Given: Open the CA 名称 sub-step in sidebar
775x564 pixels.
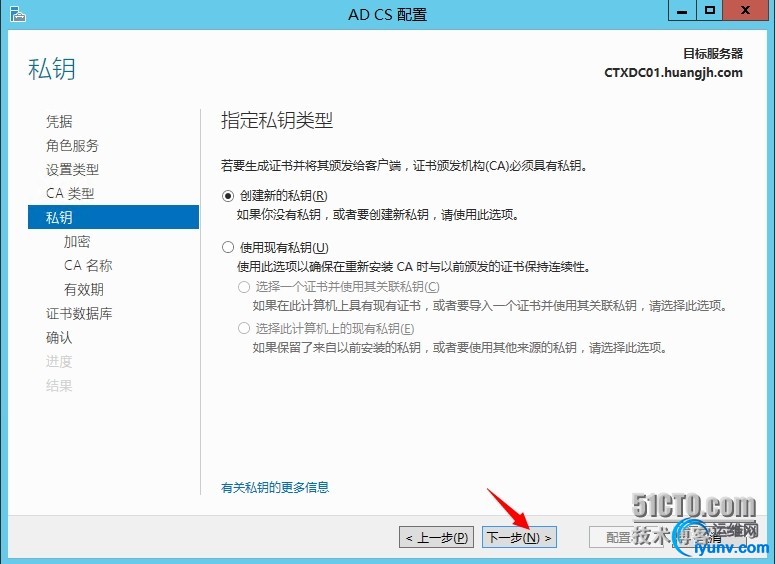Looking at the screenshot, I should pos(88,265).
